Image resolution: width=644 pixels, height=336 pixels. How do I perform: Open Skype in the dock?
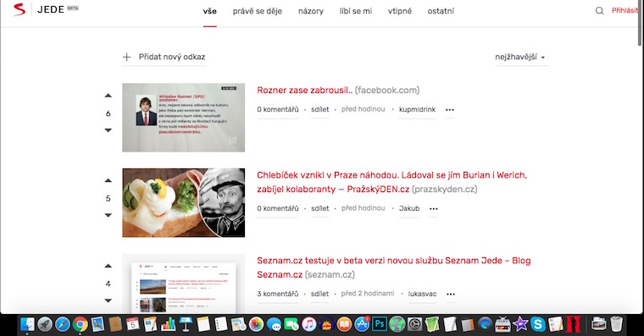tap(537, 324)
